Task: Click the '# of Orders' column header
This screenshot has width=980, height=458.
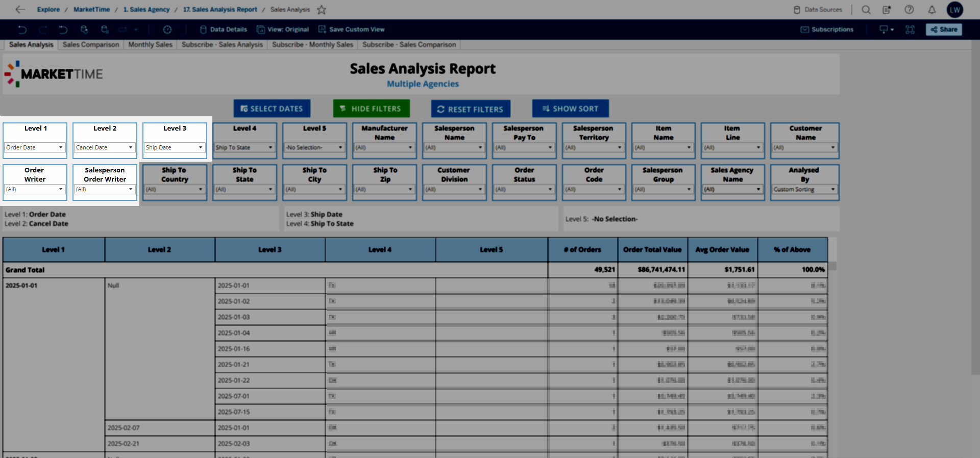Action: (x=582, y=249)
